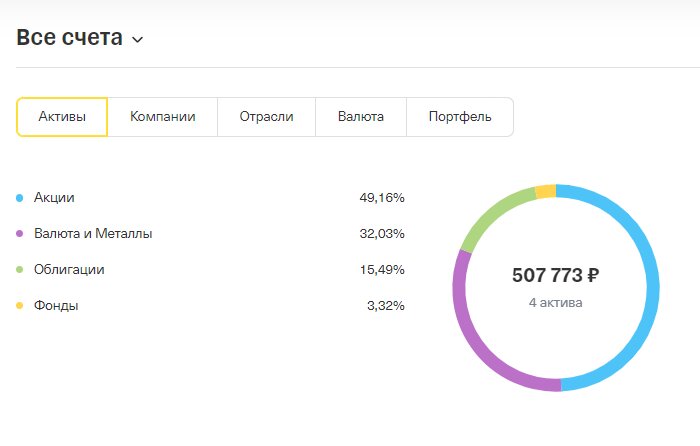700x446 pixels.
Task: Click the 32,03% percentage value
Action: [382, 233]
